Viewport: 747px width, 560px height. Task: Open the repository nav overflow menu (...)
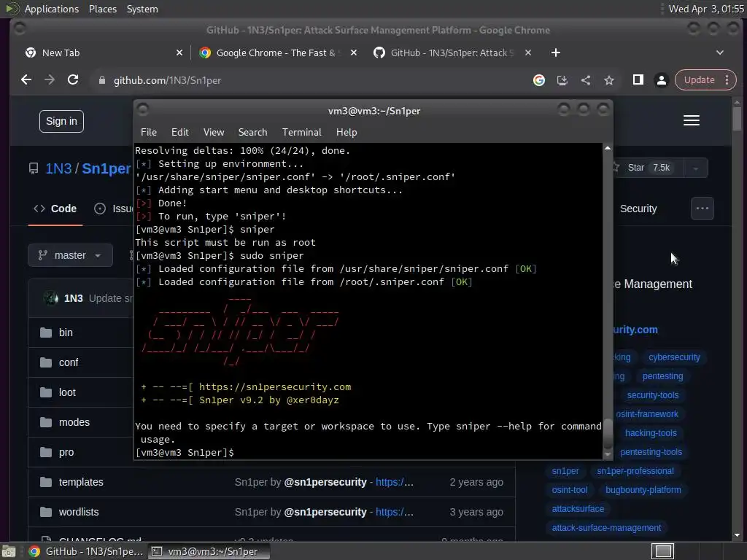pyautogui.click(x=703, y=209)
